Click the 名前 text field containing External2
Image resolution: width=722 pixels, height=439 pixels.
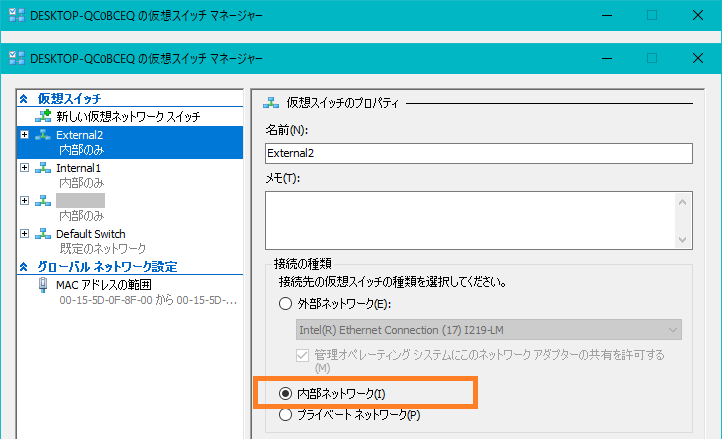click(478, 153)
